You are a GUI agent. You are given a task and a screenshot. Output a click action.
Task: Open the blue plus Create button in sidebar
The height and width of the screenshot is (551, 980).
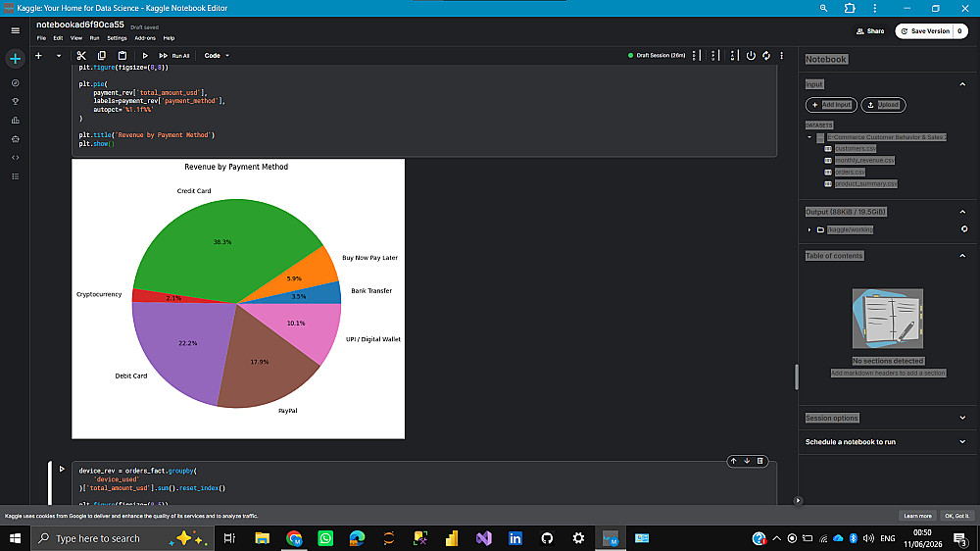coord(15,59)
